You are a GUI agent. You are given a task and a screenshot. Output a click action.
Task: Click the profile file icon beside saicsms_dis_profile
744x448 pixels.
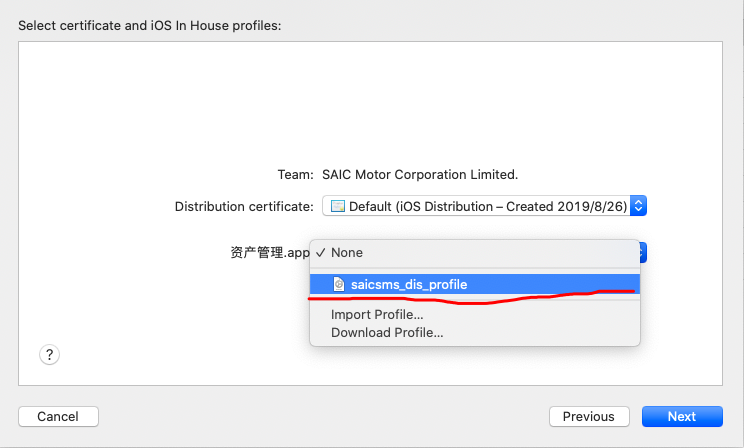339,284
